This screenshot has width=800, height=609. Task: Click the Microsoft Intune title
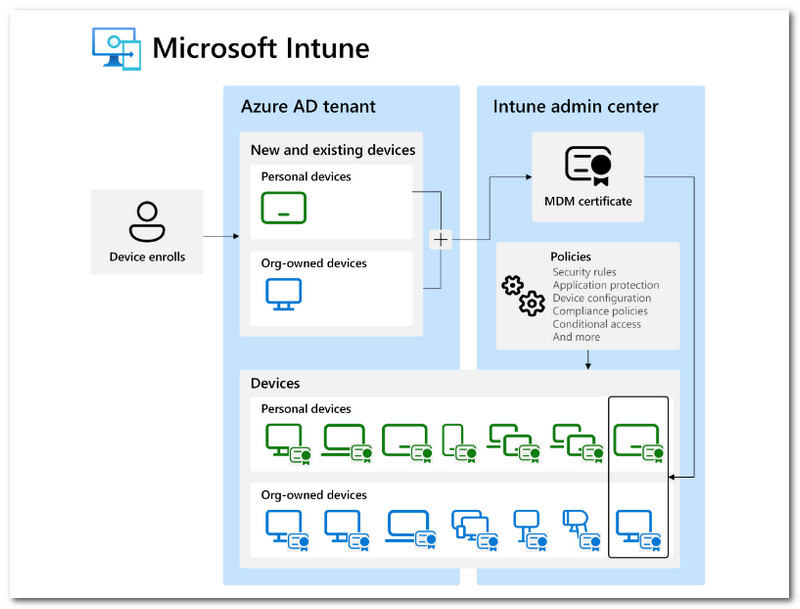click(261, 48)
